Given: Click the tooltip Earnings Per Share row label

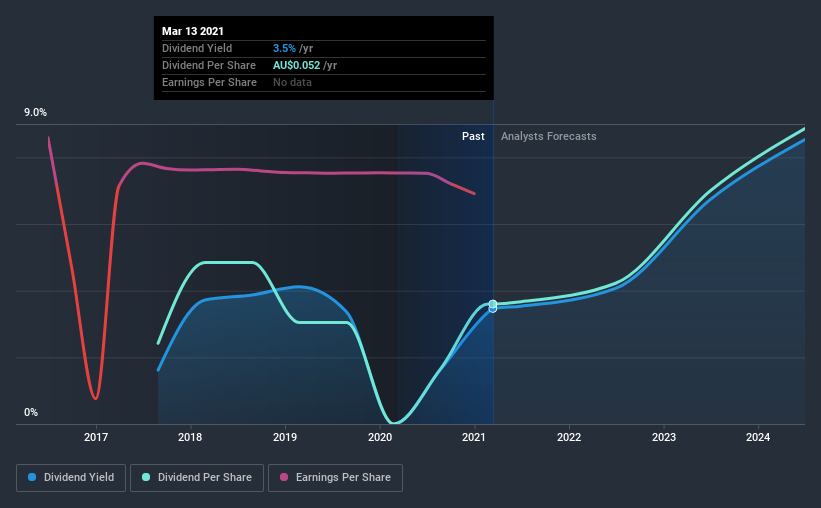Looking at the screenshot, I should click(209, 82).
